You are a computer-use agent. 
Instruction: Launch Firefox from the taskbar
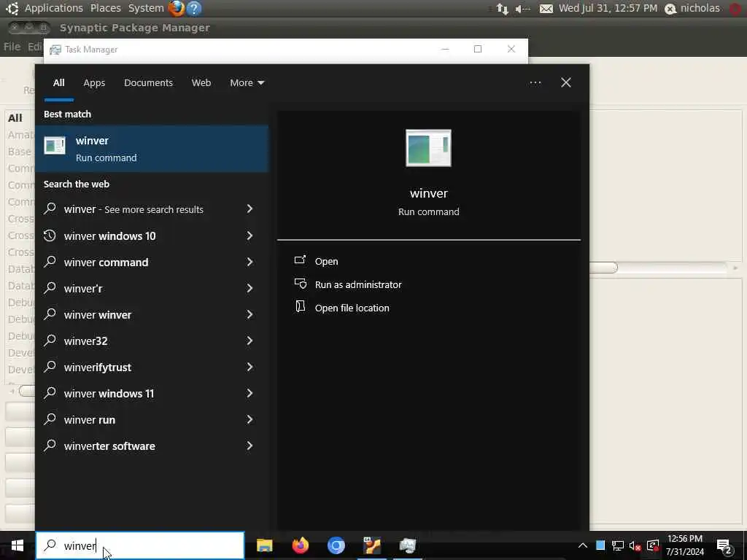(x=300, y=545)
